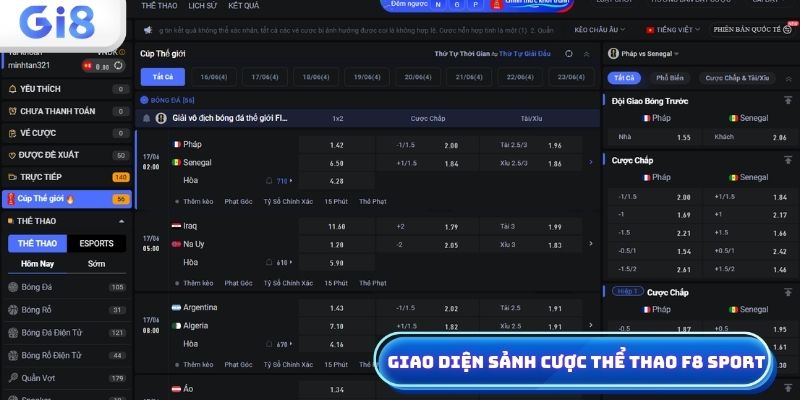Select handicap -1 odds 1.69 for Pháp
800x400 pixels.
655,215
